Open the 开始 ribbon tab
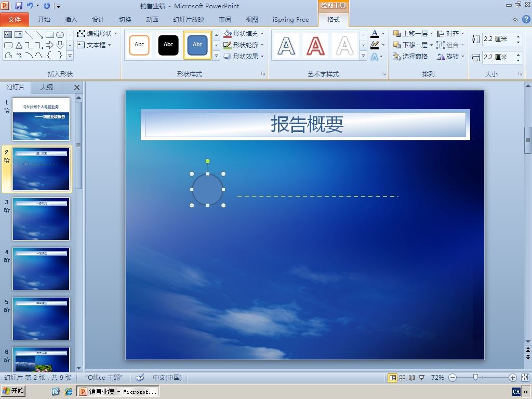532x399 pixels. [44, 20]
